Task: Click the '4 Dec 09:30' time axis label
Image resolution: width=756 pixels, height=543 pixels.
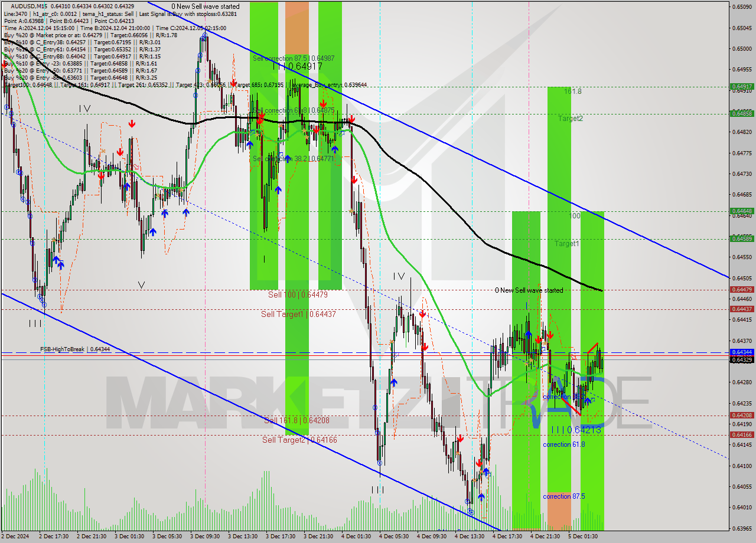Action: (431, 537)
